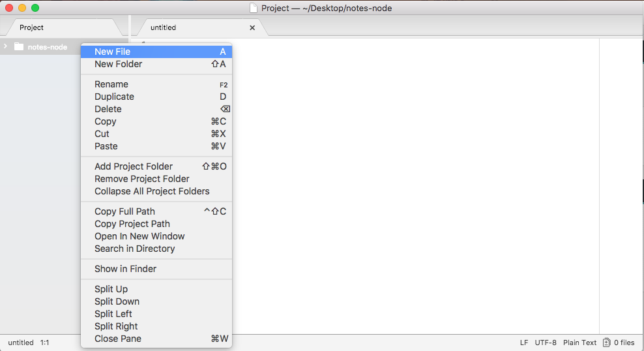644x351 pixels.
Task: Choose New Folder menu entry
Action: [118, 64]
